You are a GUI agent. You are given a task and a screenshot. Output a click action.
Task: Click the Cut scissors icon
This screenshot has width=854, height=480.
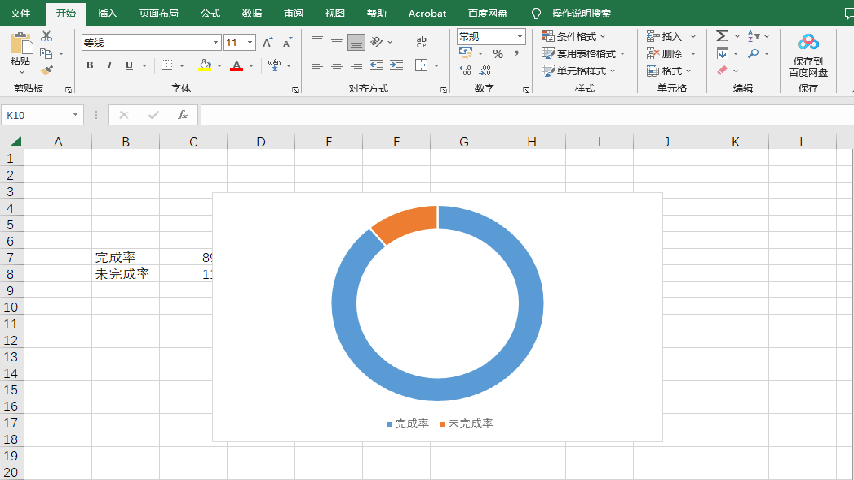tap(47, 36)
